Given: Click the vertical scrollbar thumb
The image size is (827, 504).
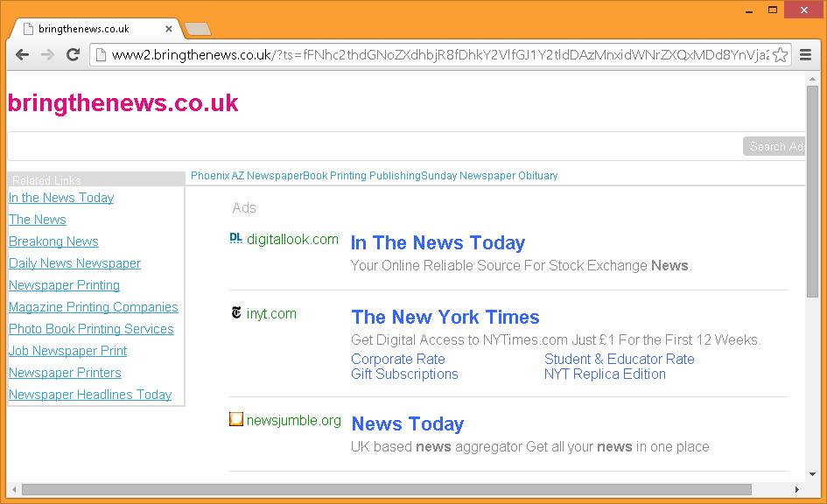Looking at the screenshot, I should coord(812,192).
